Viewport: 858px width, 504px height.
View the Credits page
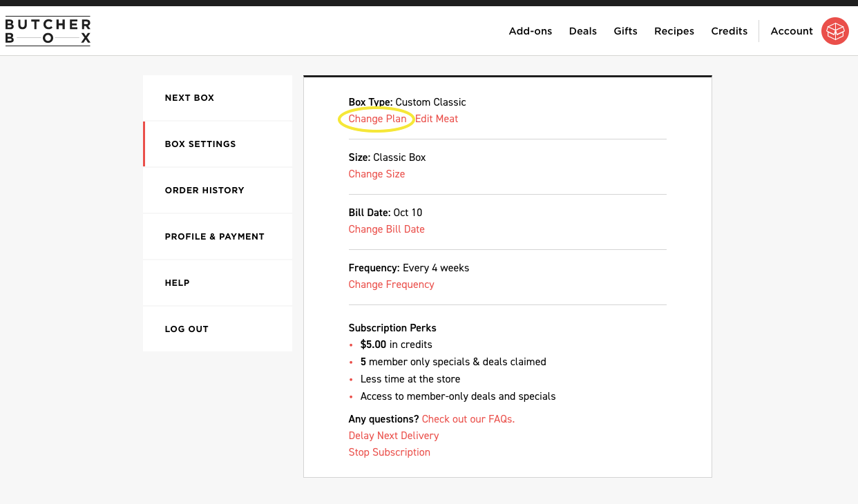coord(729,31)
